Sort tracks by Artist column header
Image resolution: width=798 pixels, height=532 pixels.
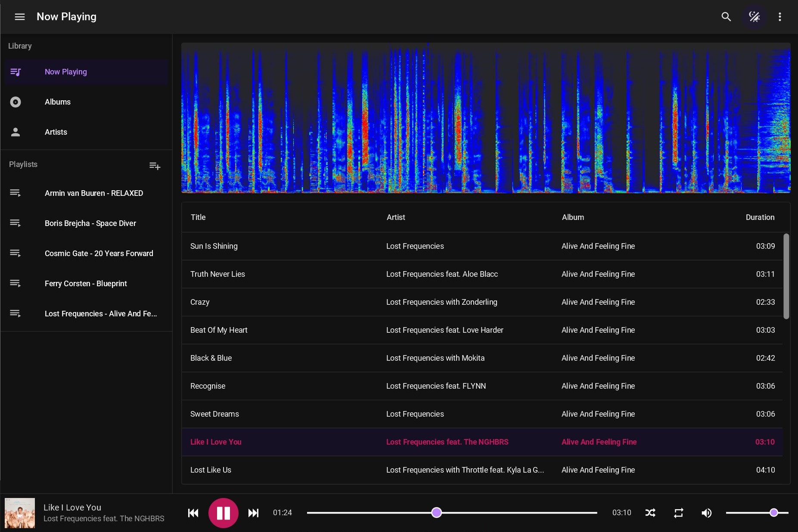396,217
